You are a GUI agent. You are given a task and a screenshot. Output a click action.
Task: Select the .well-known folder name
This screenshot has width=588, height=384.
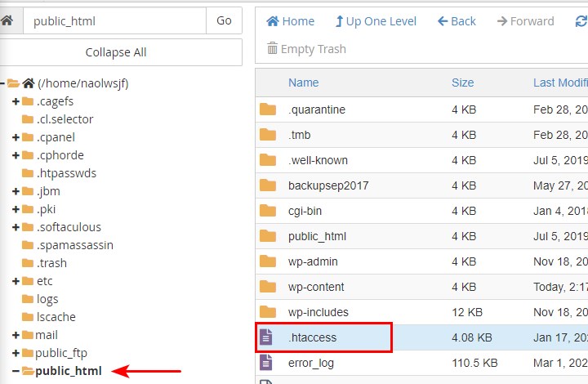(x=318, y=160)
